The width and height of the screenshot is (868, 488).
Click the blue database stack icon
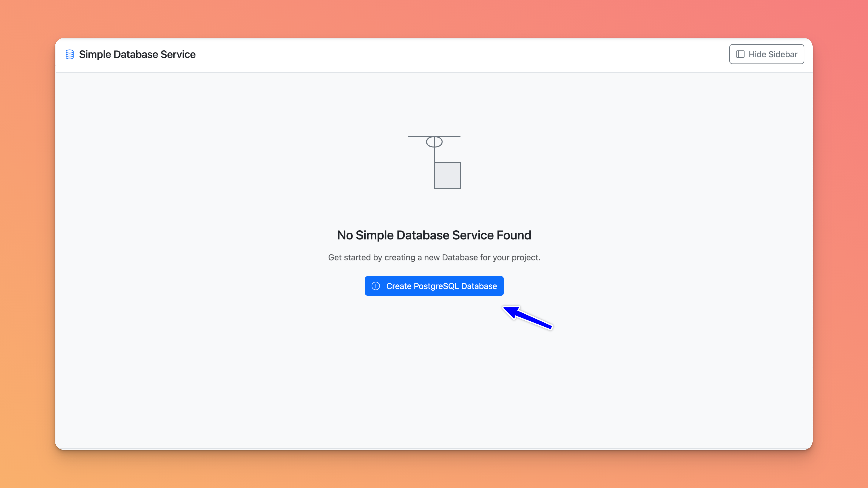coord(69,54)
